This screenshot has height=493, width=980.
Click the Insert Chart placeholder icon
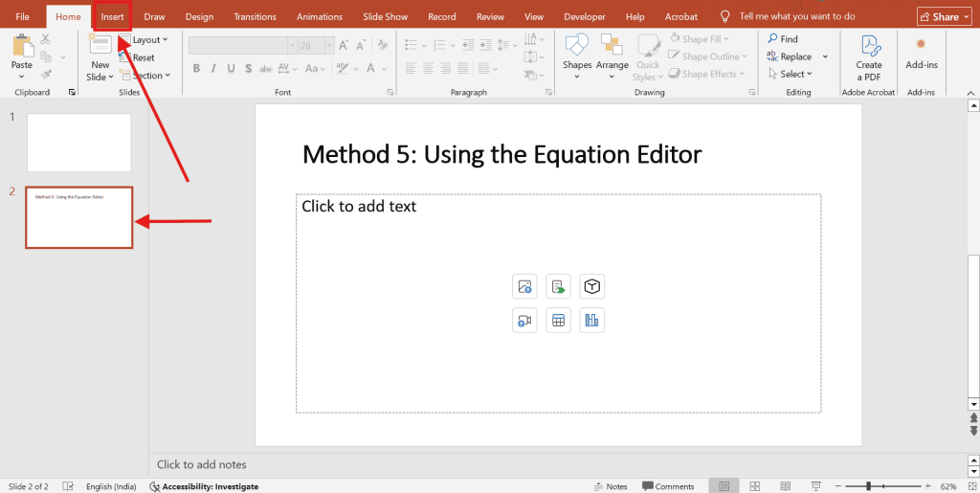[591, 321]
